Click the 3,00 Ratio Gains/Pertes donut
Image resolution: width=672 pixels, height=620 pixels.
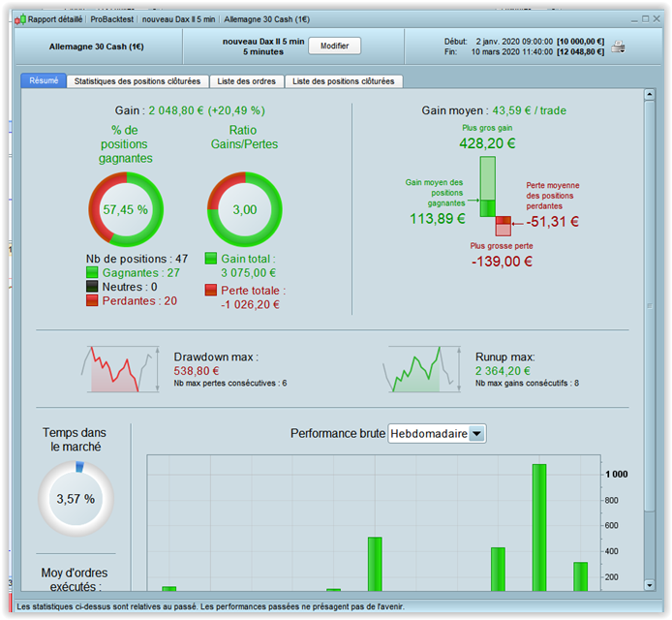245,209
